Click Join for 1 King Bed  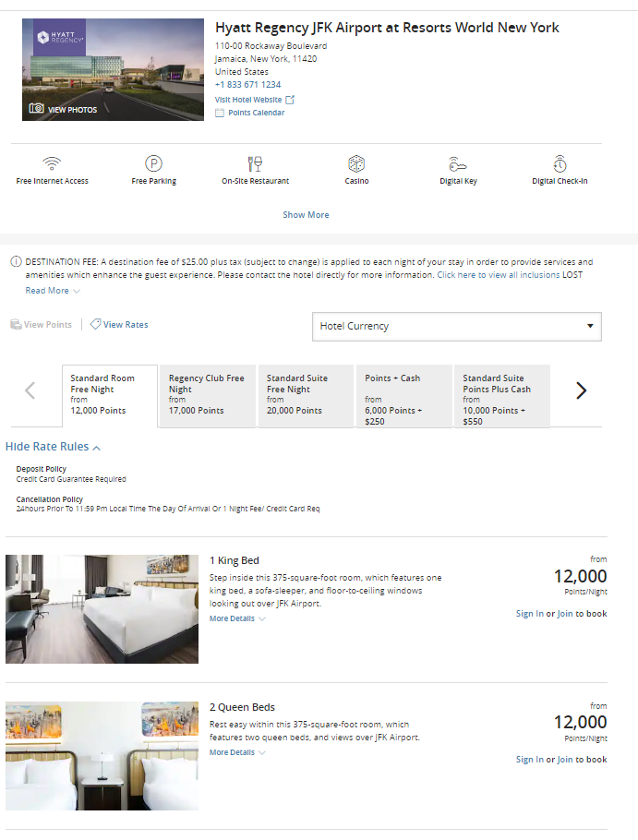pyautogui.click(x=565, y=614)
